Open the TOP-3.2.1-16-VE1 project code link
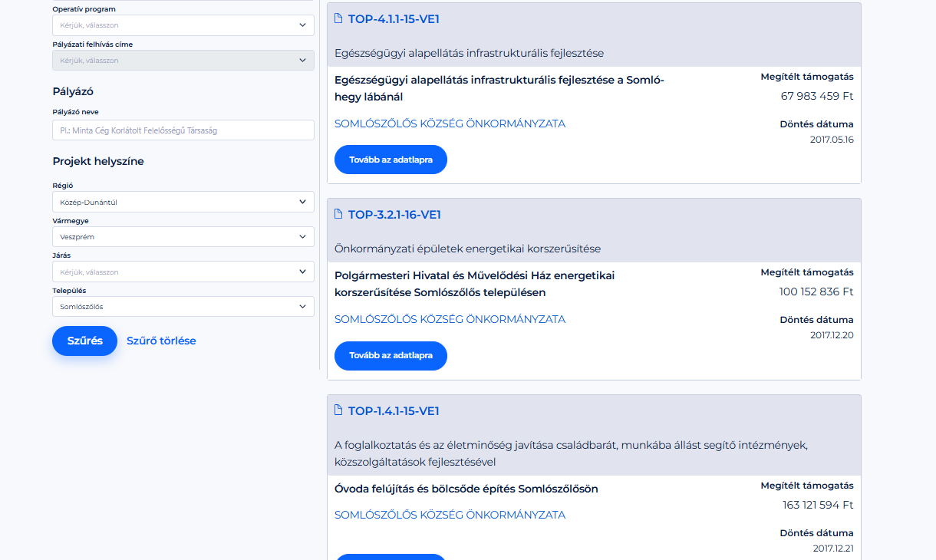Screen dimensions: 936x560 394,215
